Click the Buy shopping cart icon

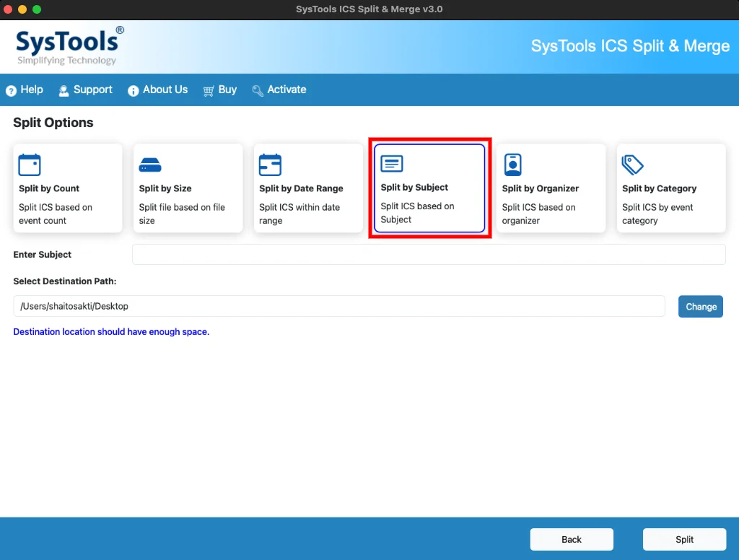209,90
